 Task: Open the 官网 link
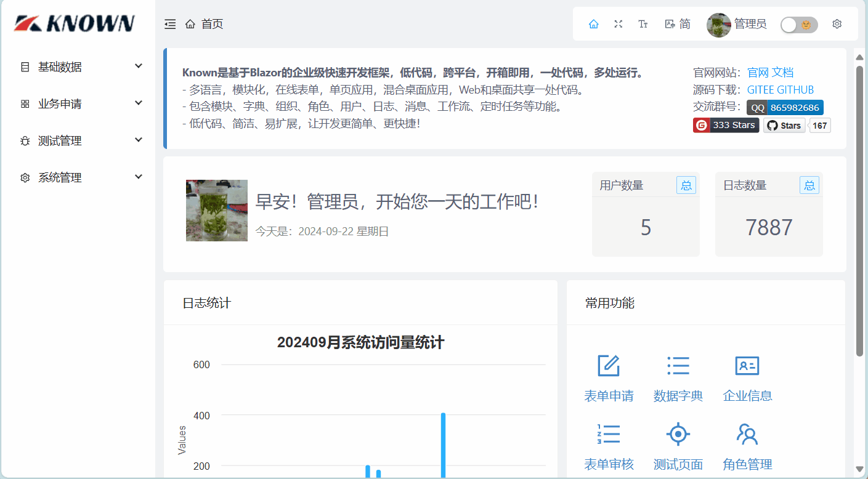(x=758, y=73)
